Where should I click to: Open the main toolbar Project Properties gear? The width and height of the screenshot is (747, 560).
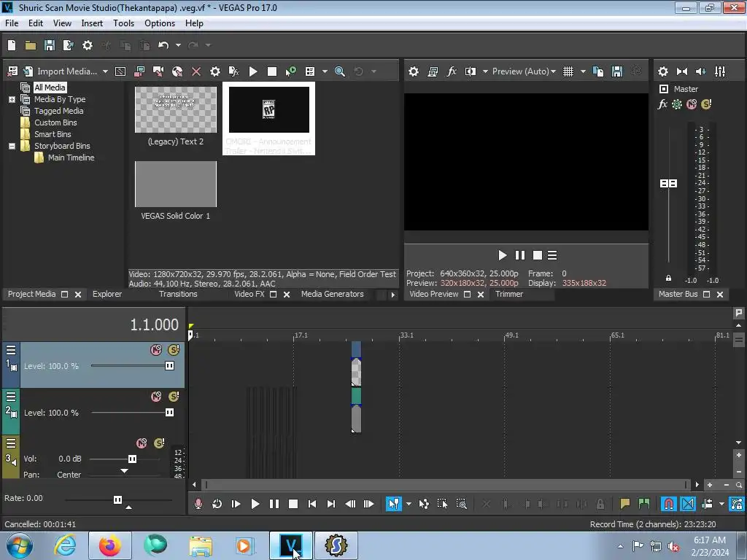coord(88,45)
